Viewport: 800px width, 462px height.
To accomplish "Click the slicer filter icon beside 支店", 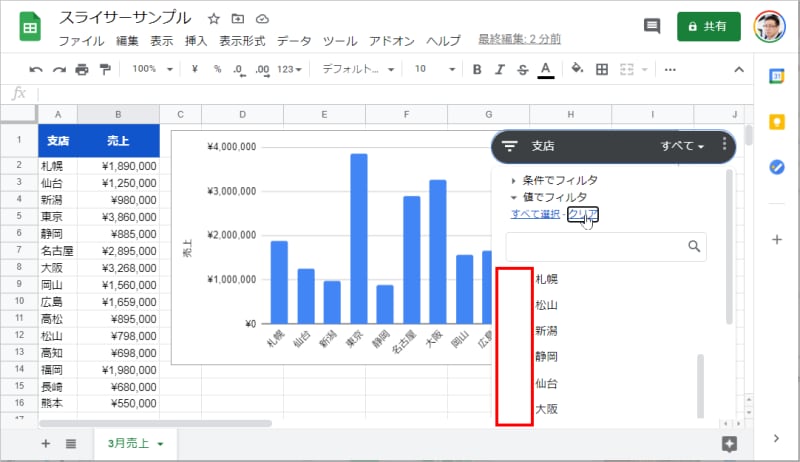I will click(509, 146).
